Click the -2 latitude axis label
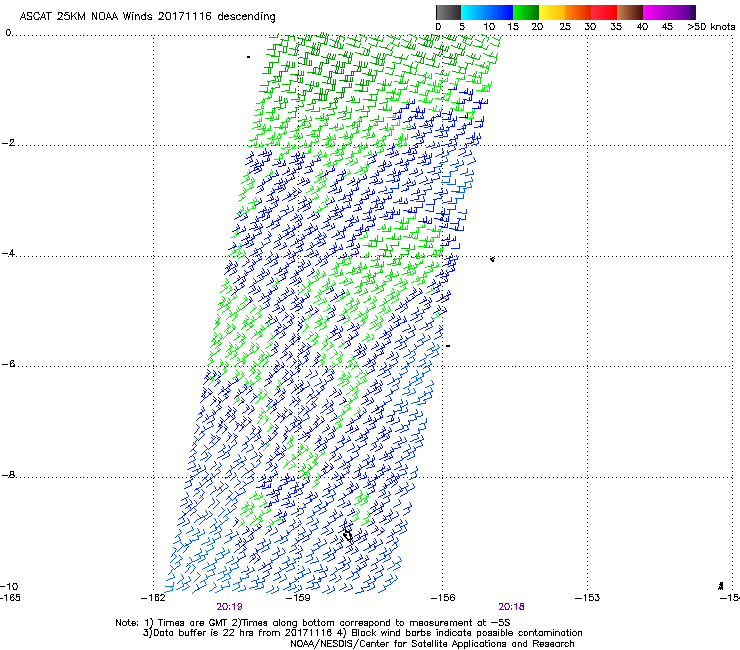This screenshot has height=650, width=740. [8, 143]
